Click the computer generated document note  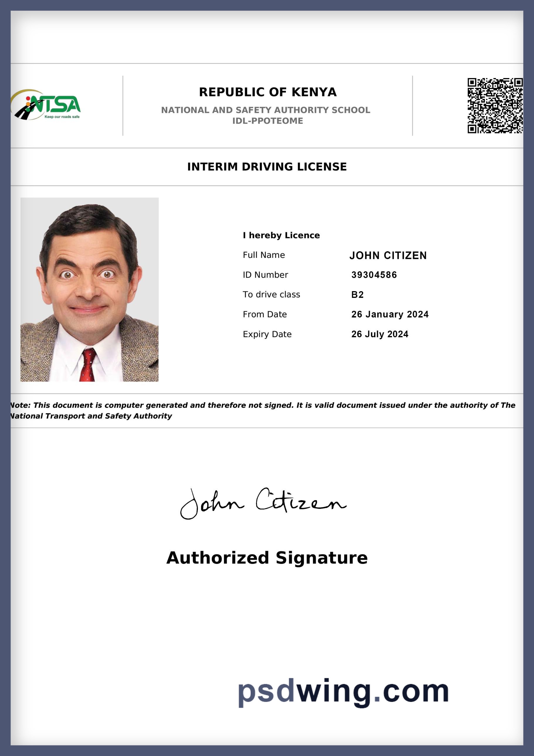tap(263, 410)
